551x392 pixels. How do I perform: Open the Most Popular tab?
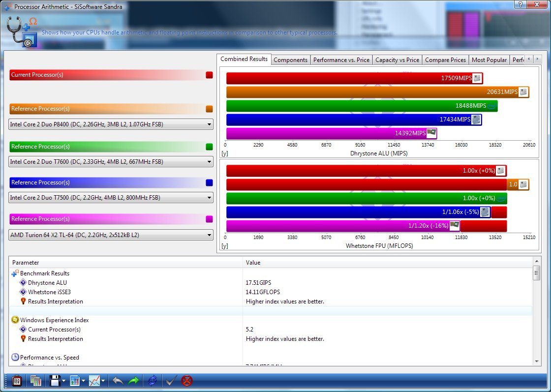point(489,60)
